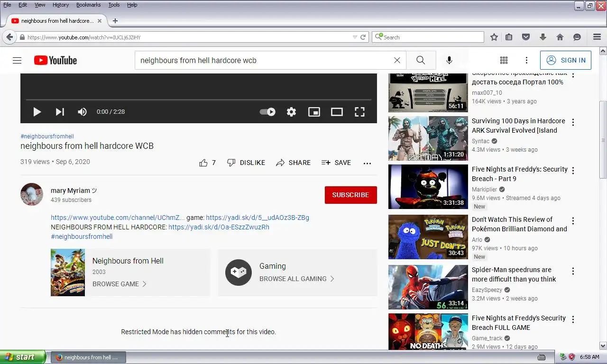607x364 pixels.
Task: Switch to theater mode
Action: click(337, 112)
